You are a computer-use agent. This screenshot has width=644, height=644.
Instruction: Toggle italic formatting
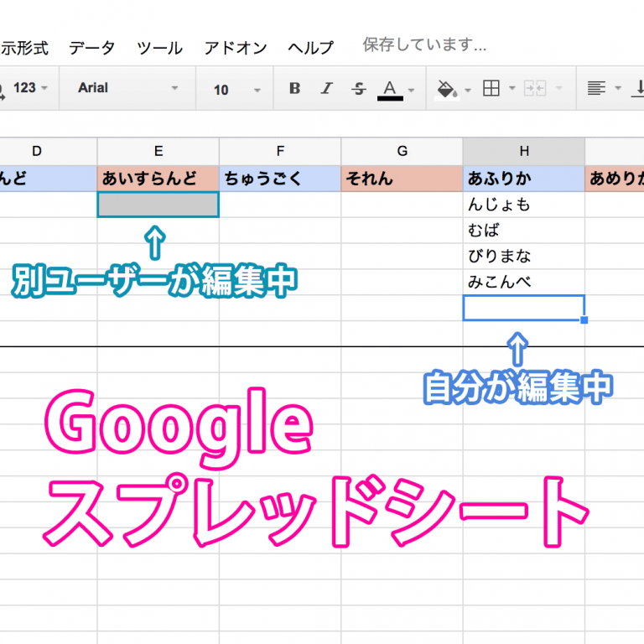tap(327, 88)
